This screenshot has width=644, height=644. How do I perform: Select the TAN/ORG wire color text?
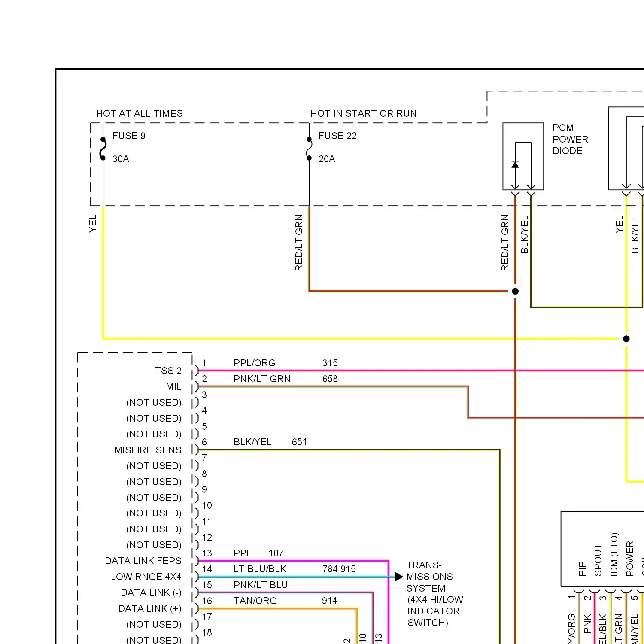pos(255,601)
